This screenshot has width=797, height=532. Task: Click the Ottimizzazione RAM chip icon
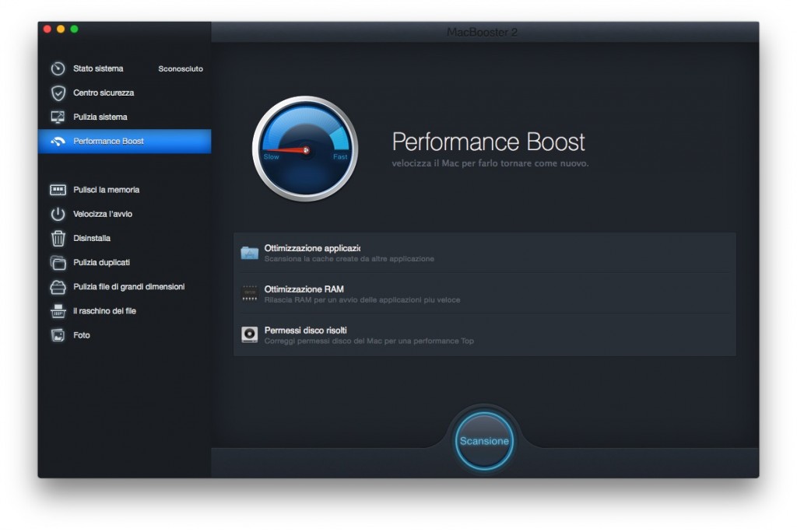pyautogui.click(x=249, y=293)
